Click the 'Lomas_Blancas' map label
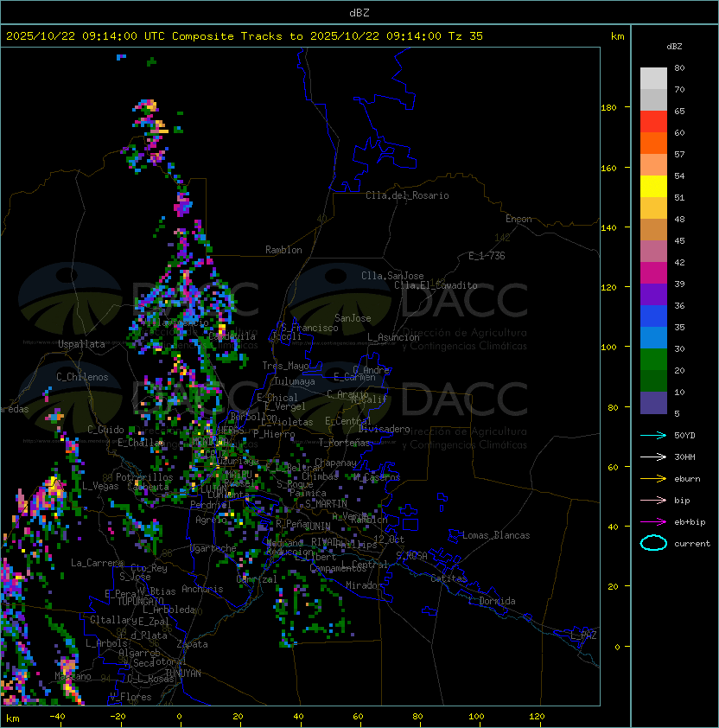This screenshot has width=719, height=728. pos(496,535)
